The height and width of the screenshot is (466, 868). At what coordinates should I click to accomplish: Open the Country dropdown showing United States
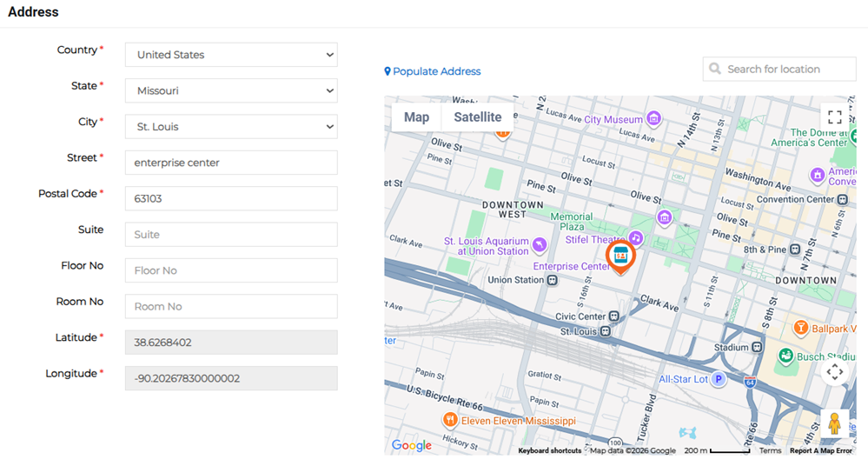click(231, 55)
